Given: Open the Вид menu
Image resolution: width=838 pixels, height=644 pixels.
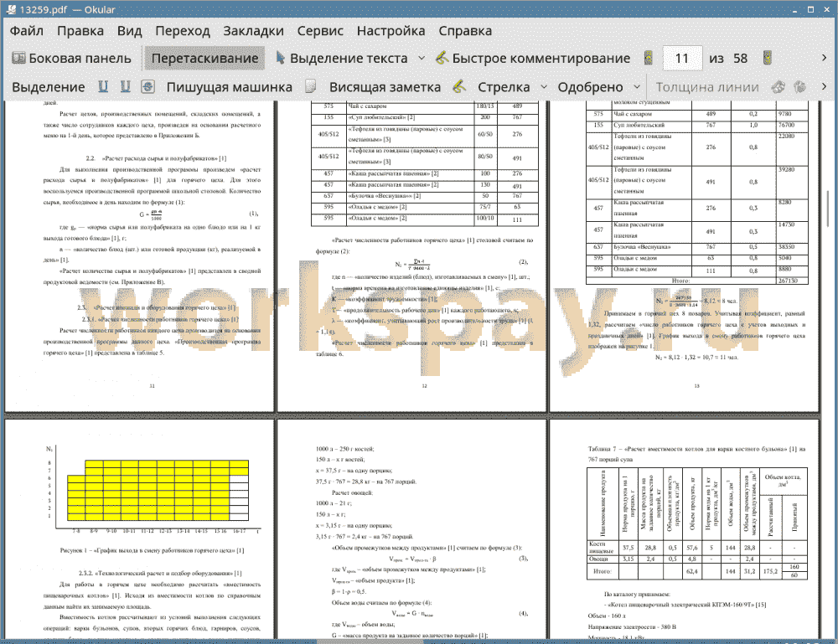Looking at the screenshot, I should (x=129, y=31).
